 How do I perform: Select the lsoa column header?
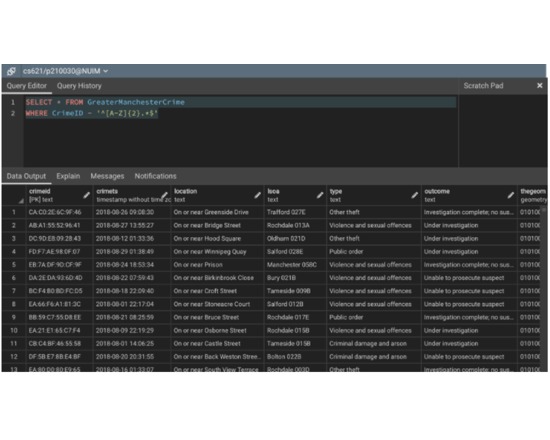coord(296,195)
